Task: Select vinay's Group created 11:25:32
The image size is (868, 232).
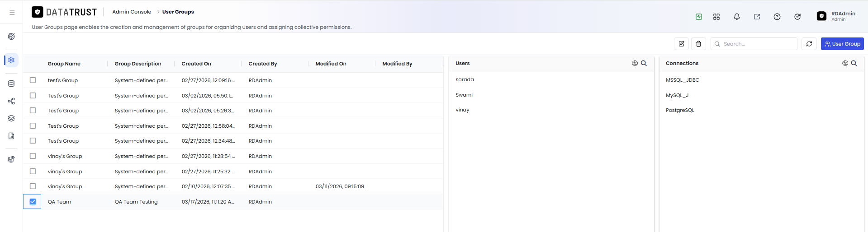Action: (x=33, y=171)
